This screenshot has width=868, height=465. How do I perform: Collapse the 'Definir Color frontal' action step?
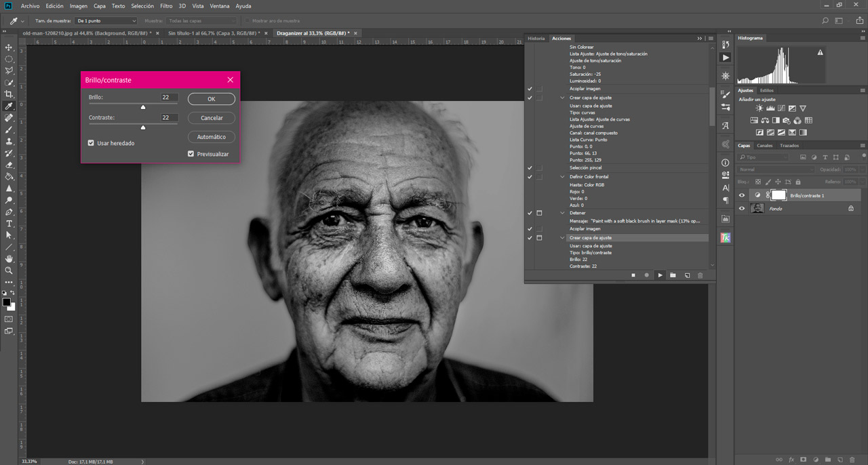(562, 177)
